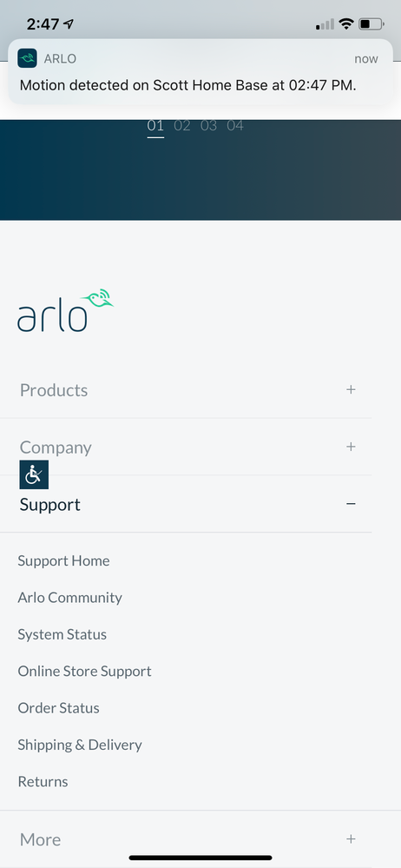Tap the battery indicator icon
The image size is (401, 868).
(371, 23)
